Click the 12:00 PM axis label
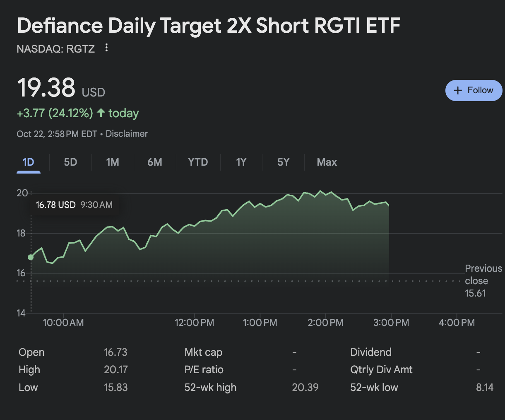Image resolution: width=505 pixels, height=420 pixels. pyautogui.click(x=195, y=323)
